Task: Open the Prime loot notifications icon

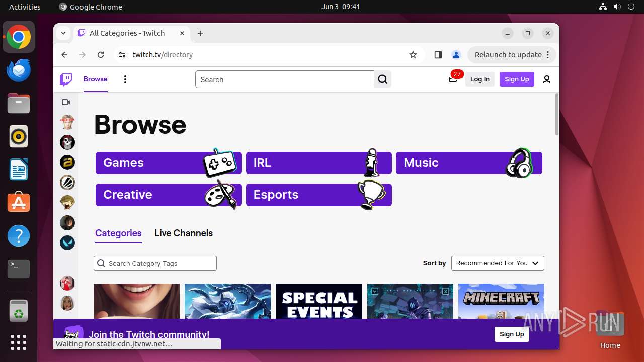Action: pyautogui.click(x=453, y=79)
